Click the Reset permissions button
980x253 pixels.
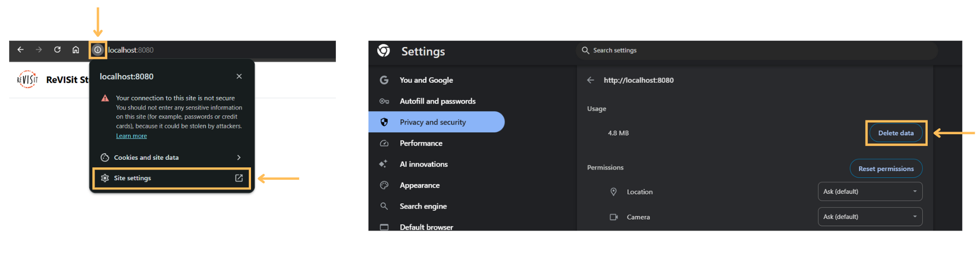click(x=885, y=168)
